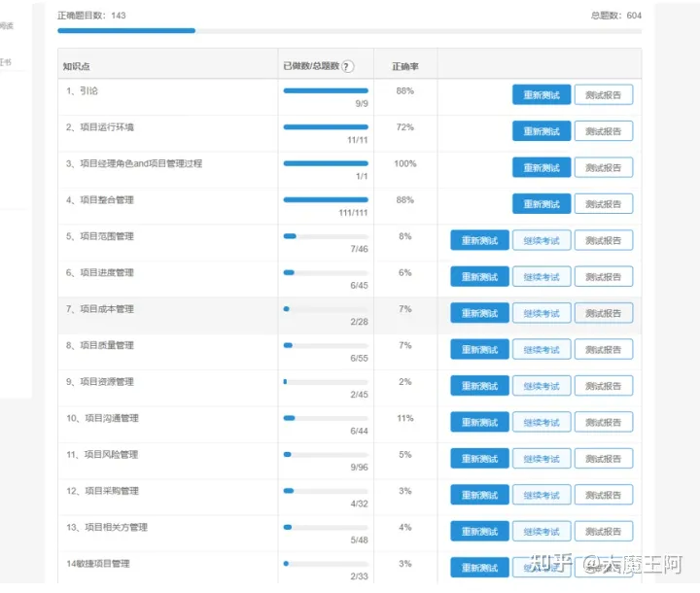
Task: Click the topic name 1、引论
Action: pos(82,91)
